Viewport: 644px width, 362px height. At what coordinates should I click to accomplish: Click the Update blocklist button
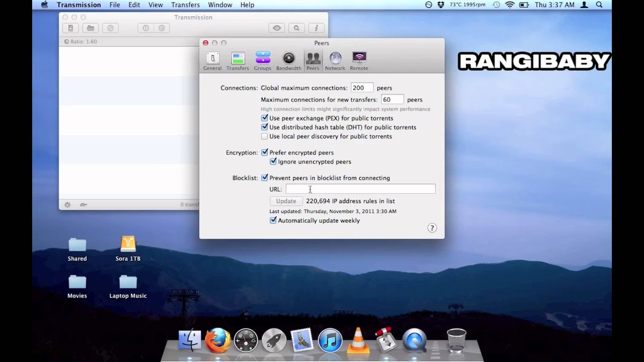pos(286,201)
